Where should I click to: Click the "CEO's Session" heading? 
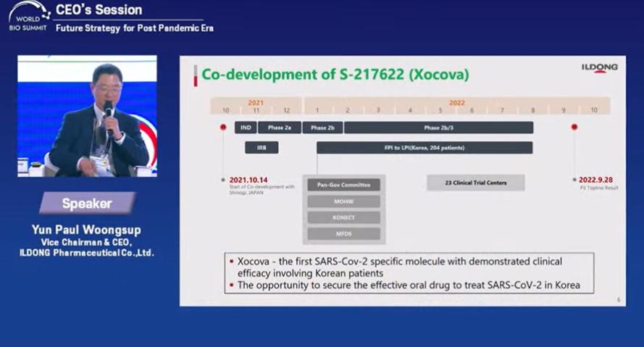click(x=99, y=10)
